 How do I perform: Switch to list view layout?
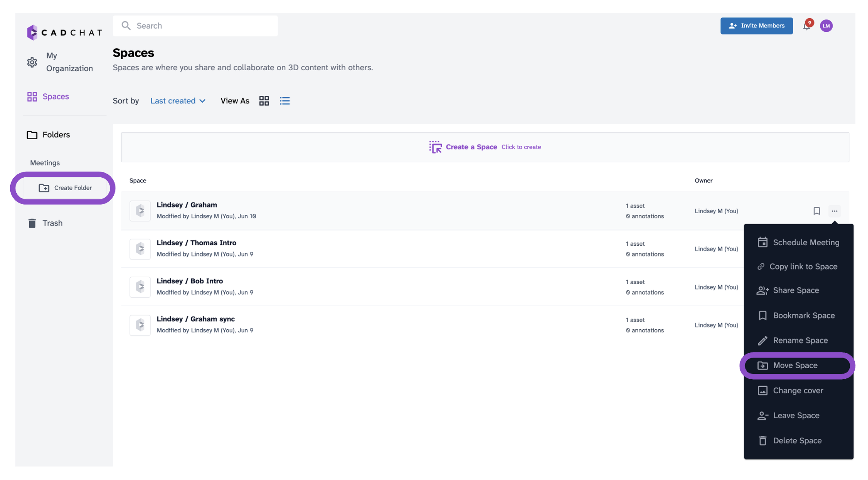(285, 101)
